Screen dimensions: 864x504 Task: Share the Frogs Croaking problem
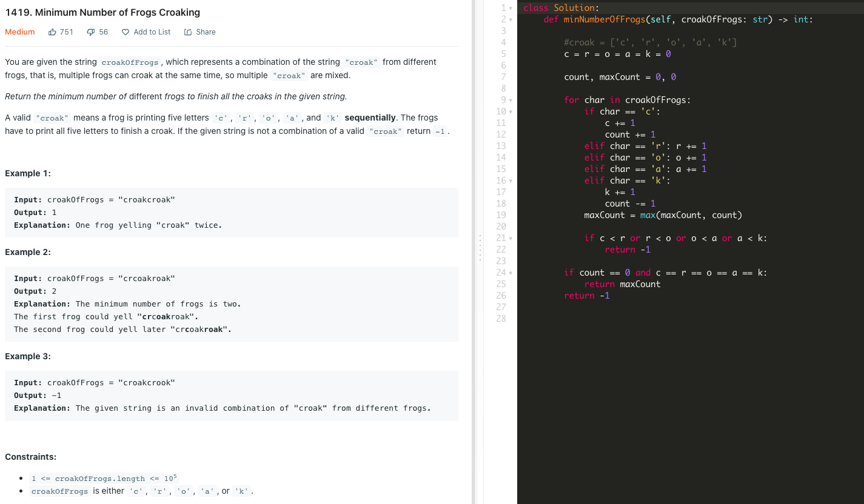(199, 32)
